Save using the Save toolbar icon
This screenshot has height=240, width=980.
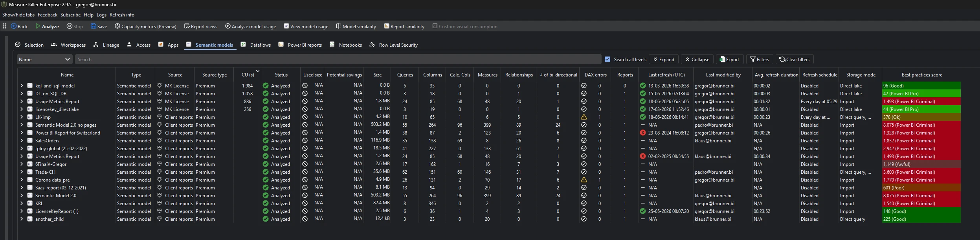99,26
